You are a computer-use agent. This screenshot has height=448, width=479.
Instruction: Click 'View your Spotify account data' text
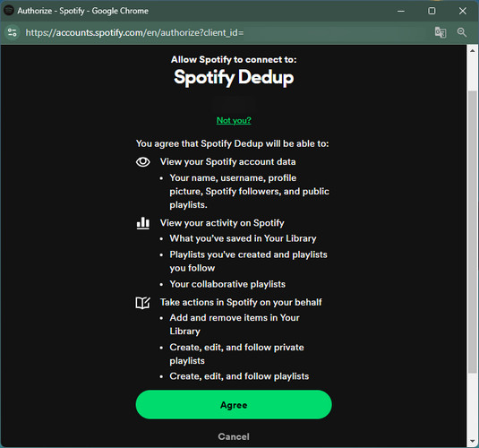coord(228,162)
